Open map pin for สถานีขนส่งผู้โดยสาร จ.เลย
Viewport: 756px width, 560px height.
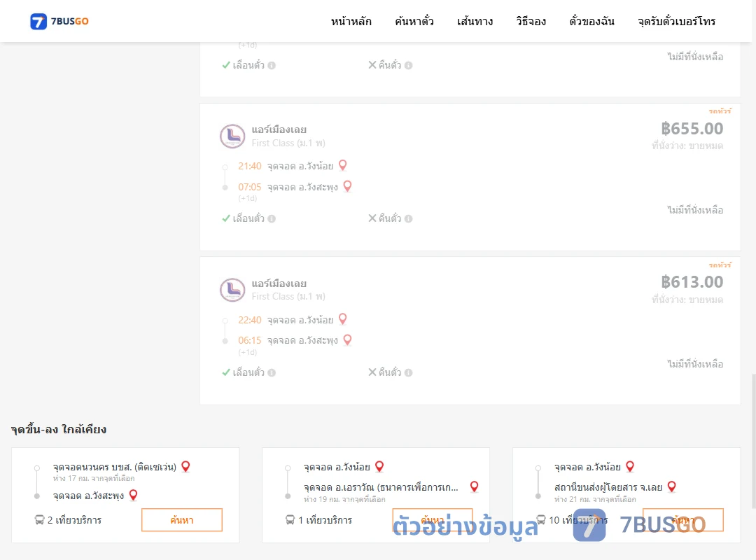click(x=671, y=486)
